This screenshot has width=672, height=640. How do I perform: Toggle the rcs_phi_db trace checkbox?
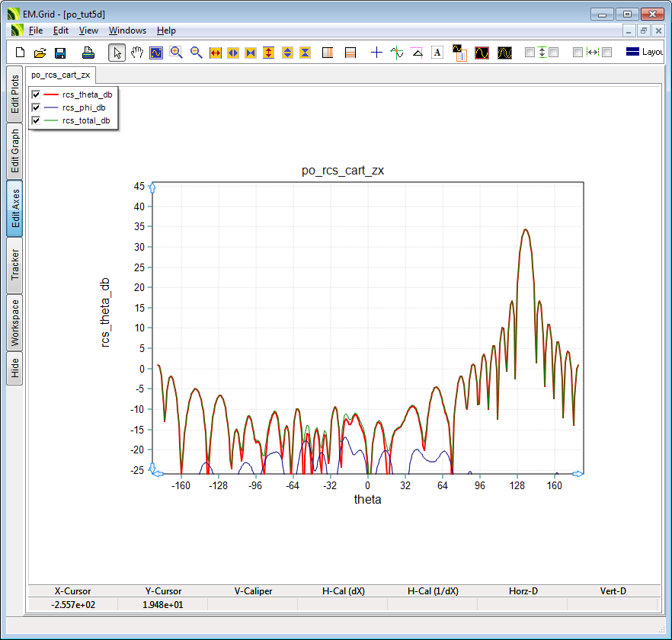click(x=36, y=107)
